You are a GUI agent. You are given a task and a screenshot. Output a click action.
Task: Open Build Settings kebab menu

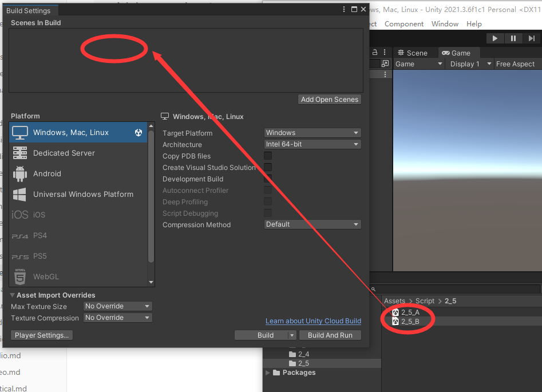[x=344, y=9]
